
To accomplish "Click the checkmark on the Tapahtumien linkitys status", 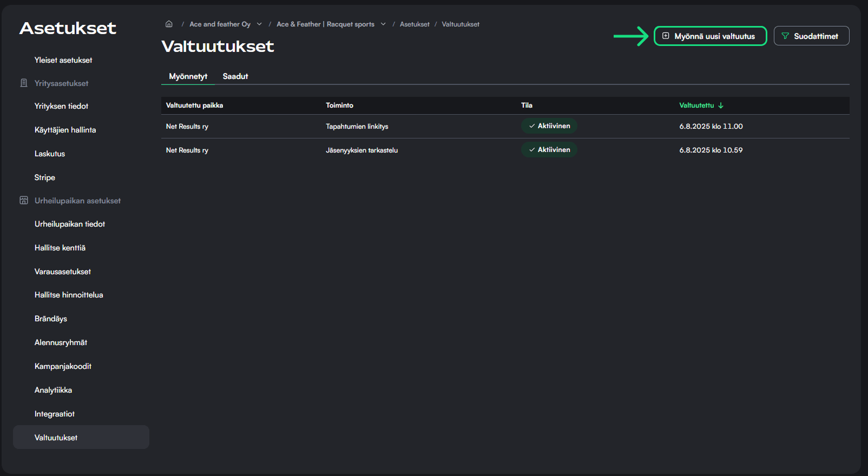I will 532,126.
